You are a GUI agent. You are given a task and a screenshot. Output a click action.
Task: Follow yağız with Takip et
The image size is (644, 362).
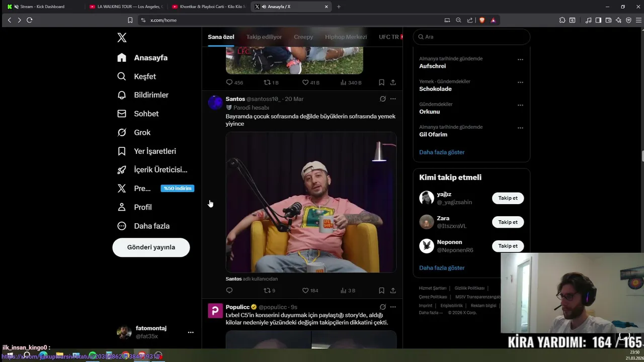click(508, 198)
